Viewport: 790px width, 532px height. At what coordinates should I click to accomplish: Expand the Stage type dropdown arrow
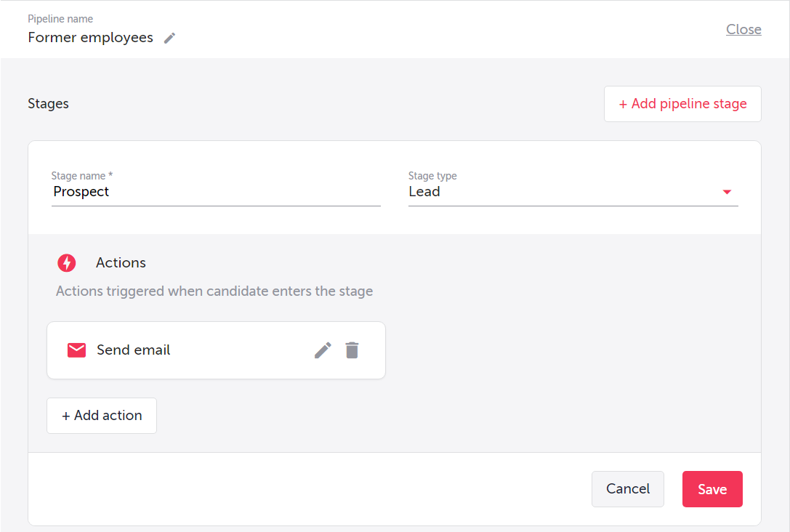[726, 193]
